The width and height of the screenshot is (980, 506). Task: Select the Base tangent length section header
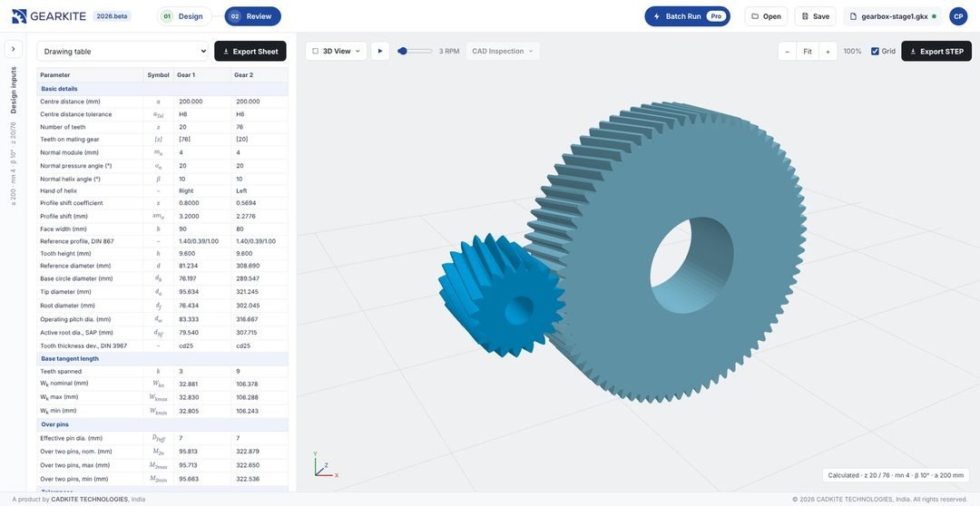162,358
